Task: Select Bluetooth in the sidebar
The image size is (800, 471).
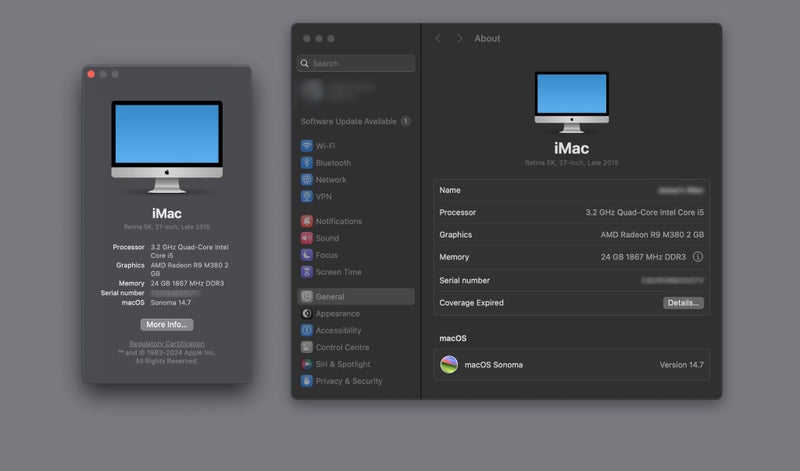Action: coord(333,163)
